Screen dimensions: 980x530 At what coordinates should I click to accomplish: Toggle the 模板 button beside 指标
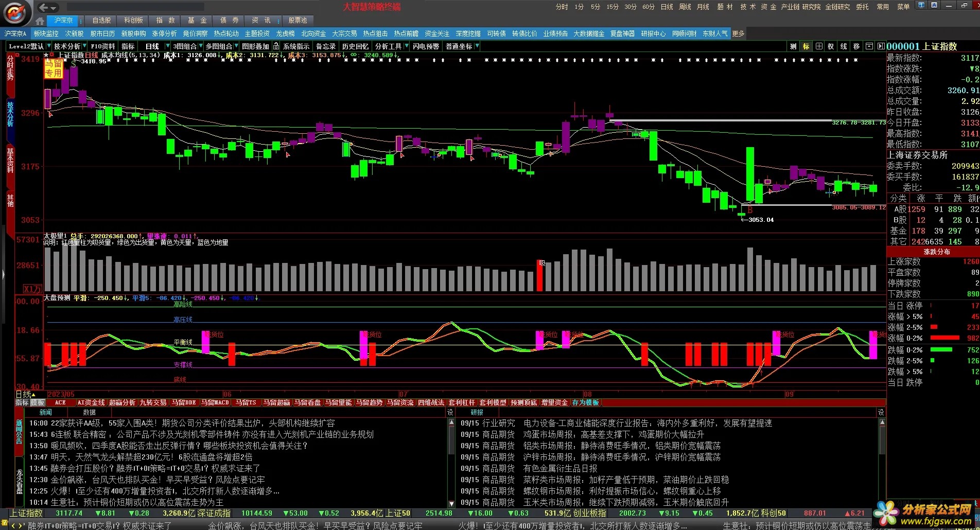[x=38, y=403]
